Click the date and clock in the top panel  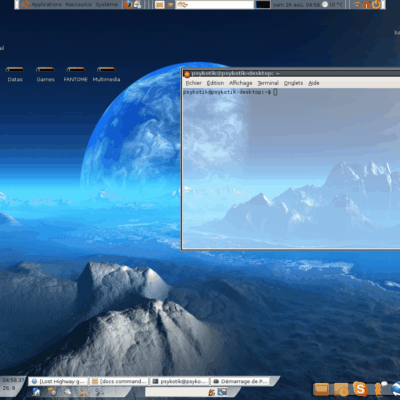[296, 5]
